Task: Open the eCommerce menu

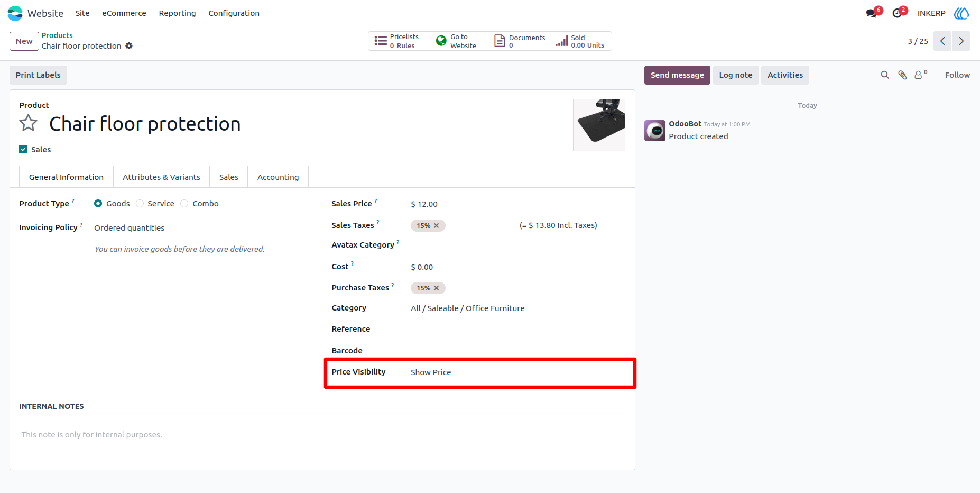Action: [x=124, y=13]
